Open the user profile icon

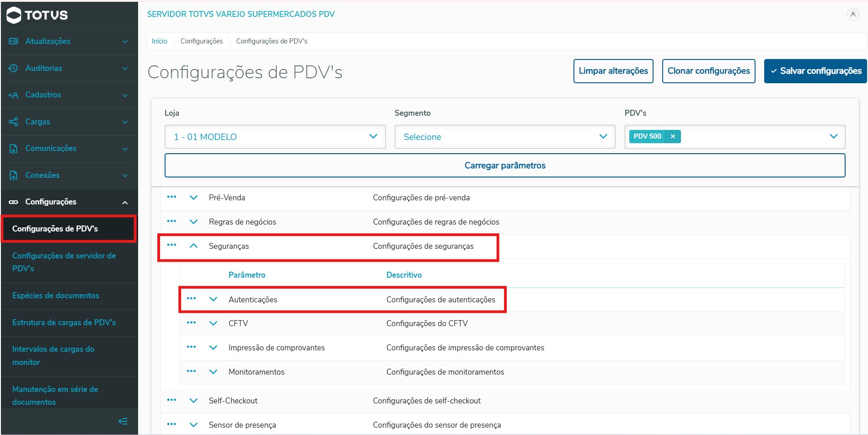853,14
